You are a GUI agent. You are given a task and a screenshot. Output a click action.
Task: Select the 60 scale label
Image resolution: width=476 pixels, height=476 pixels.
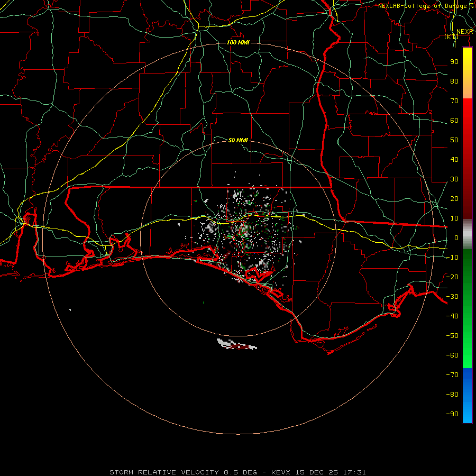(x=454, y=120)
